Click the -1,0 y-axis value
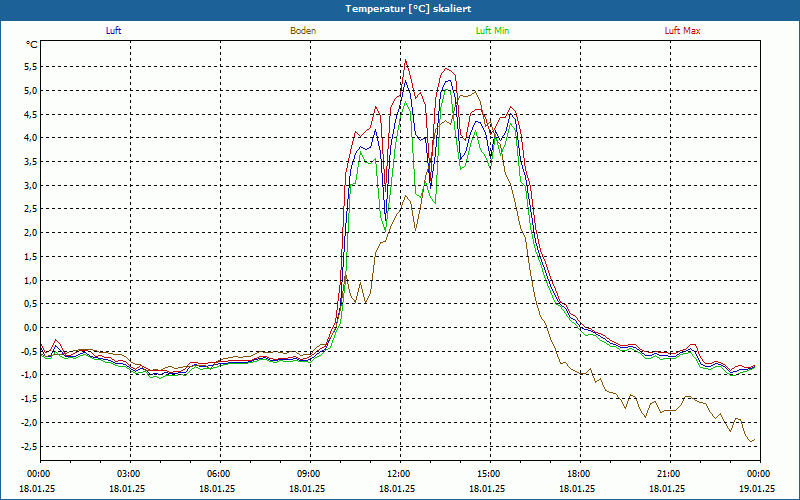This screenshot has height=500, width=800. click(29, 375)
